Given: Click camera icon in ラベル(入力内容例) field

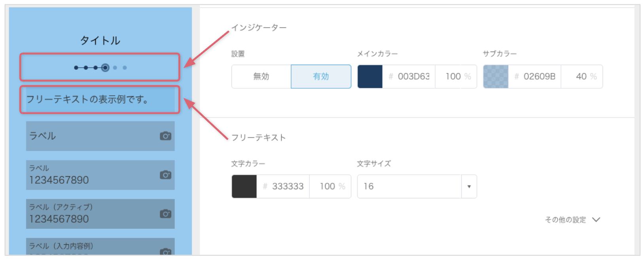Looking at the screenshot, I should (165, 251).
